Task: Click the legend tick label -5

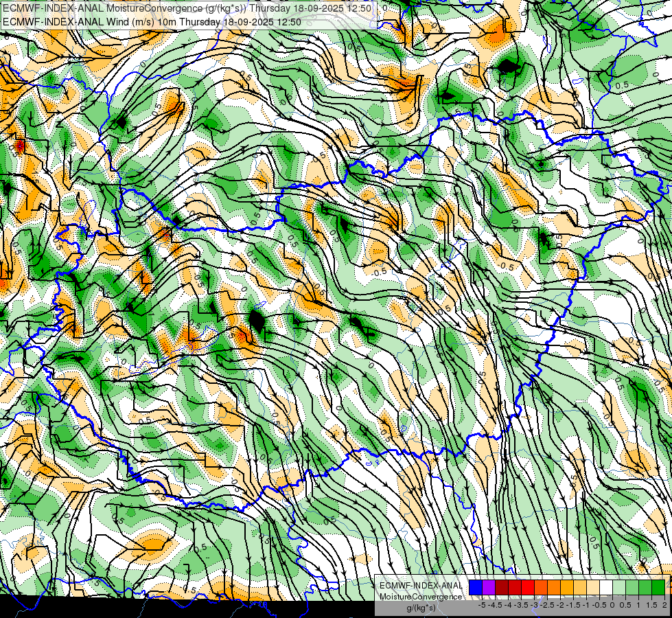Action: pos(482,605)
